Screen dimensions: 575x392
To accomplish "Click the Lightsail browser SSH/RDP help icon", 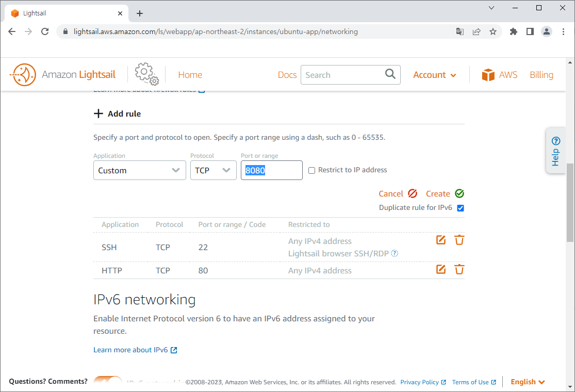I will (x=394, y=253).
